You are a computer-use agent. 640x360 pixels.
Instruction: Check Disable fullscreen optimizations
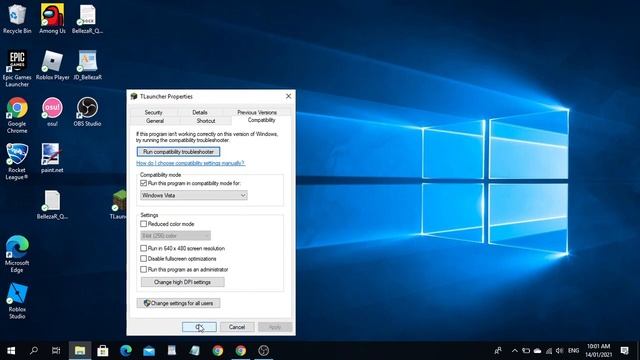[143, 259]
